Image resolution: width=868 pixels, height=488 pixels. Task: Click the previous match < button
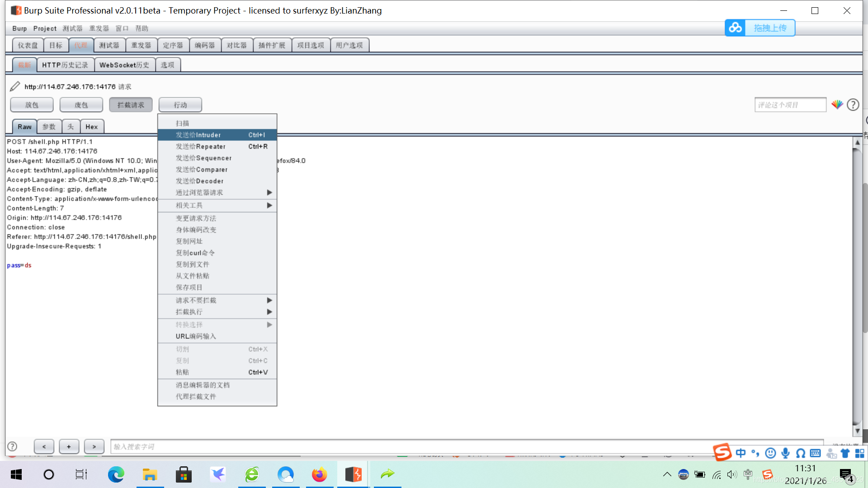tap(44, 446)
